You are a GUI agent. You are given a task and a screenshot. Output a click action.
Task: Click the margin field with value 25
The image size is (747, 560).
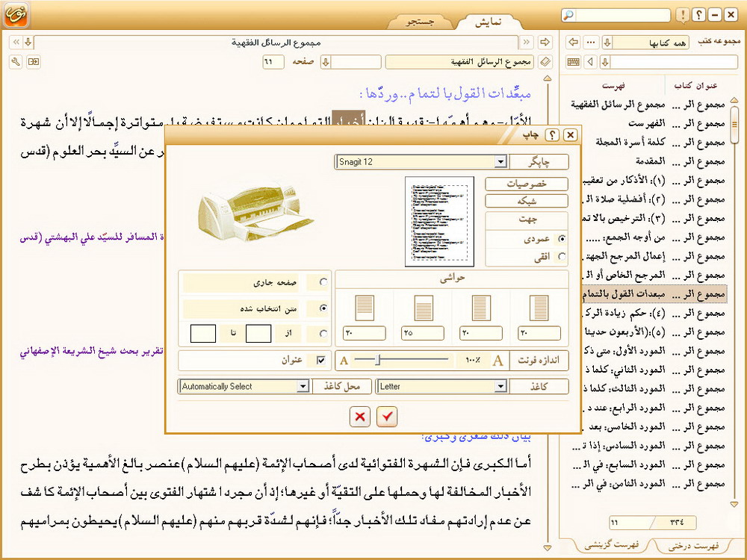click(423, 333)
